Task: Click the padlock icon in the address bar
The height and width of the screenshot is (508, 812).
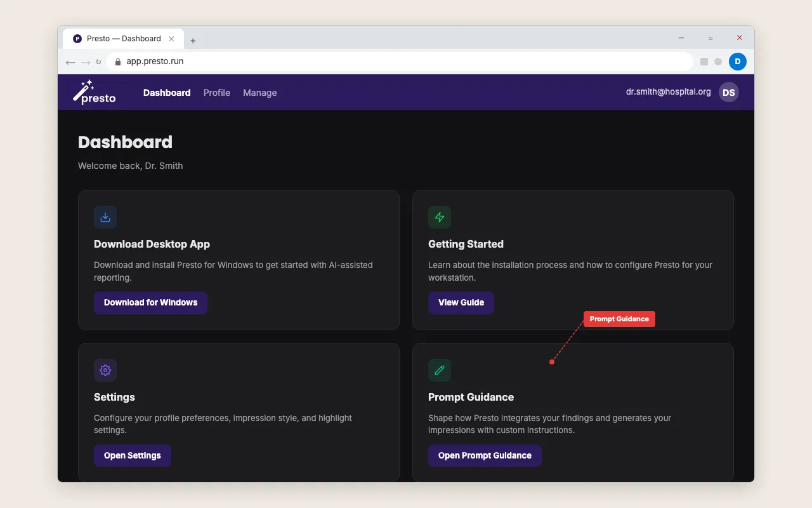Action: click(117, 61)
